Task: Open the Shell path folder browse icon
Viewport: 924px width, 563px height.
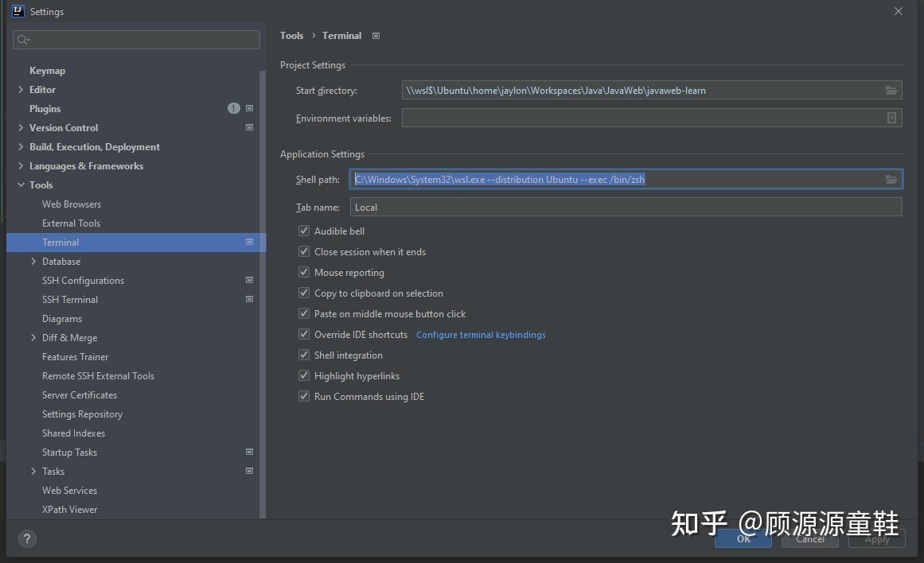Action: tap(891, 179)
